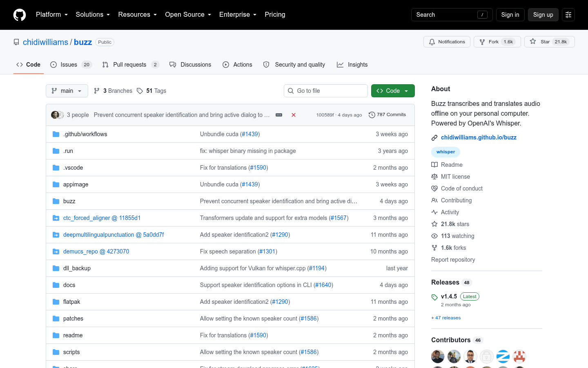Open the .github/workflows folder icon
The height and width of the screenshot is (368, 588).
pos(56,134)
